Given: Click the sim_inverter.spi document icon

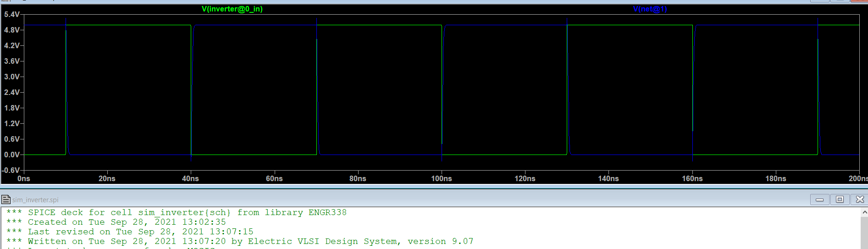Looking at the screenshot, I should (x=6, y=199).
